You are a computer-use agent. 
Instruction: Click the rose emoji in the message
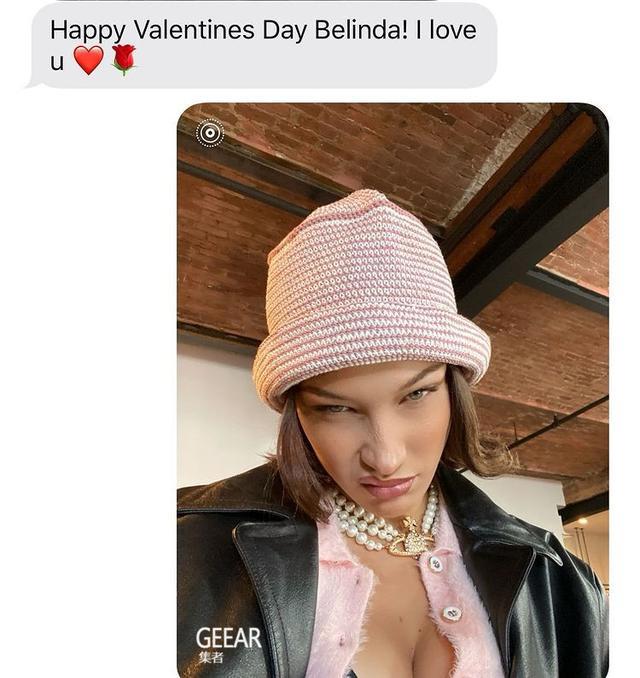(124, 60)
